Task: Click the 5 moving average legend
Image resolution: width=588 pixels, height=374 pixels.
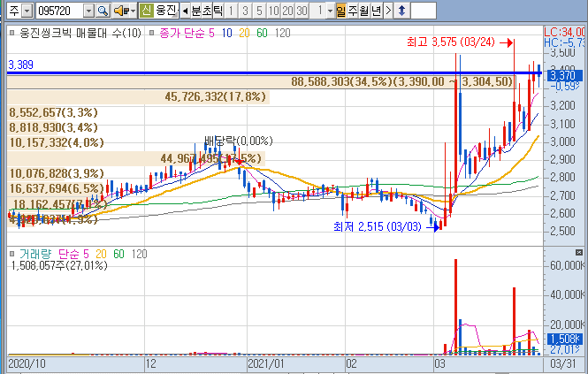Action: point(212,33)
